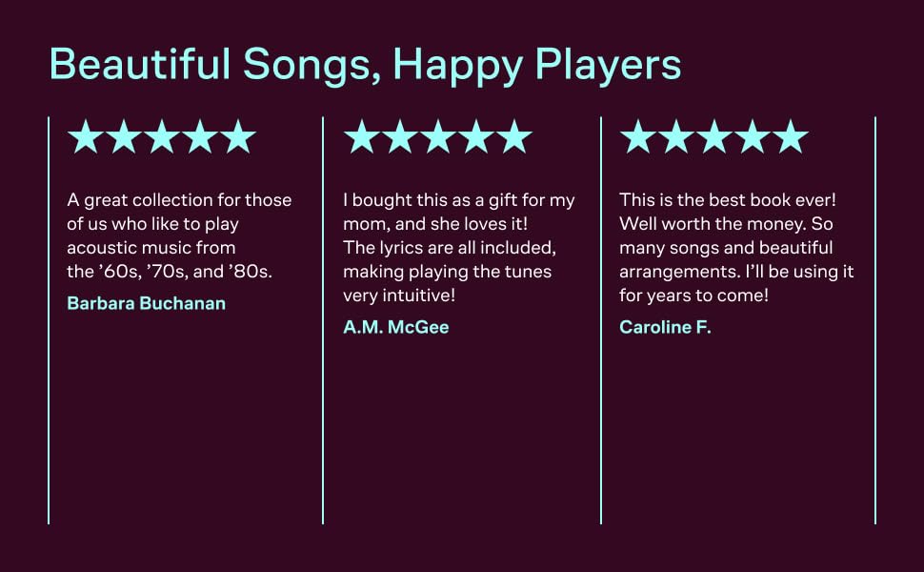Click fourth star in Caroline F.'s review
Screen dimensions: 924x572
[x=752, y=137]
